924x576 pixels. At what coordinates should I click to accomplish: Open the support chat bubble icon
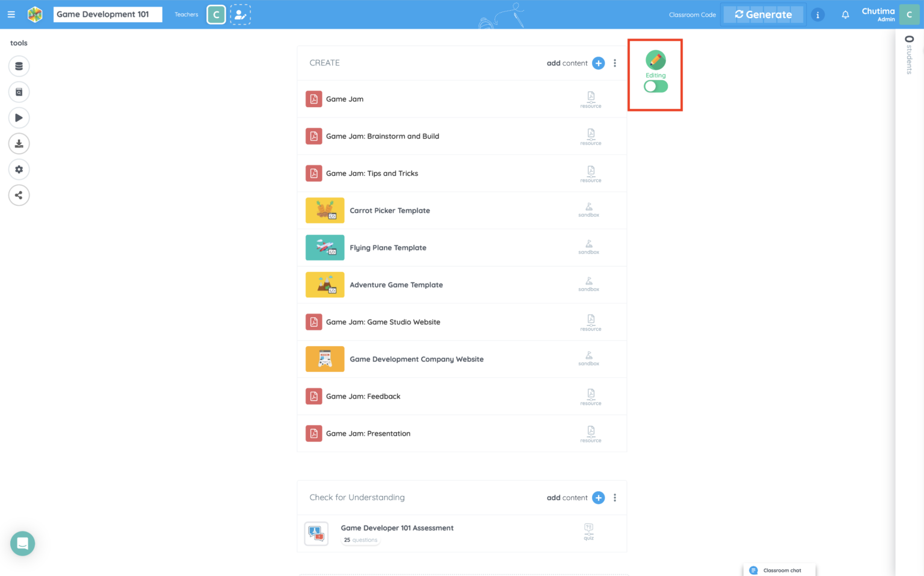23,543
